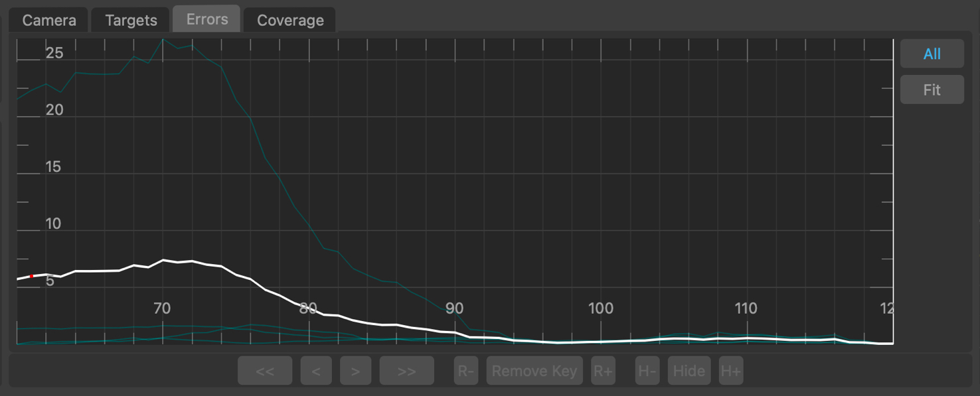Click the Fit button

[x=932, y=90]
